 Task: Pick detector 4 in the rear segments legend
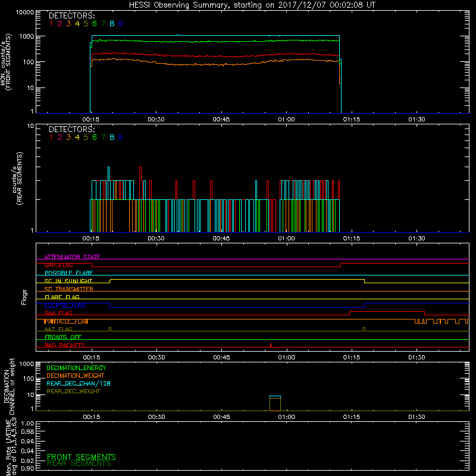point(77,137)
